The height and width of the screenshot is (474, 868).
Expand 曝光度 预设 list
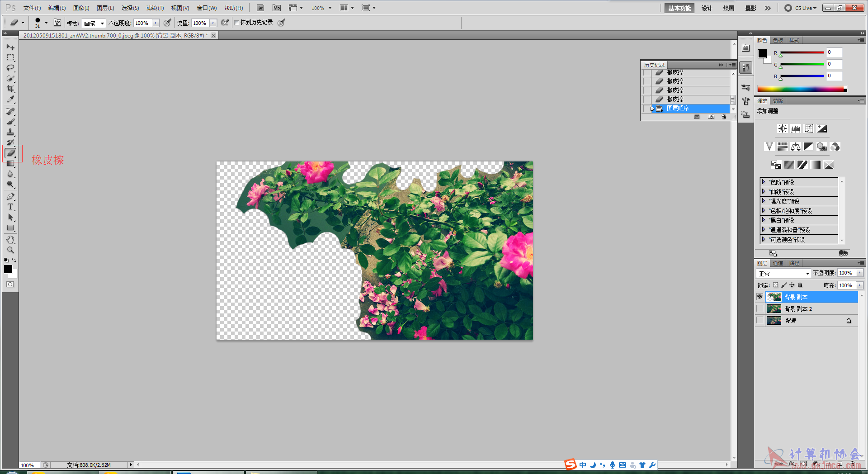[x=764, y=201]
